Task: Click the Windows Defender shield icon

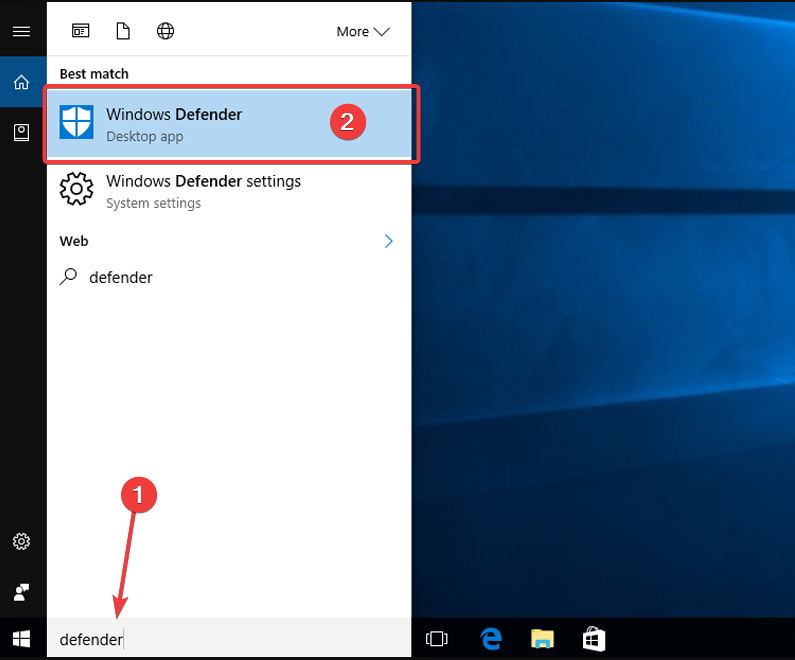Action: [x=77, y=122]
